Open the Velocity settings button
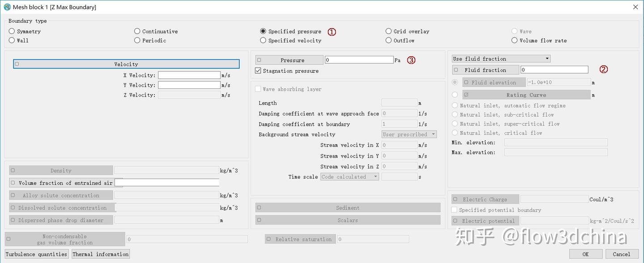The width and height of the screenshot is (644, 263). [x=126, y=64]
